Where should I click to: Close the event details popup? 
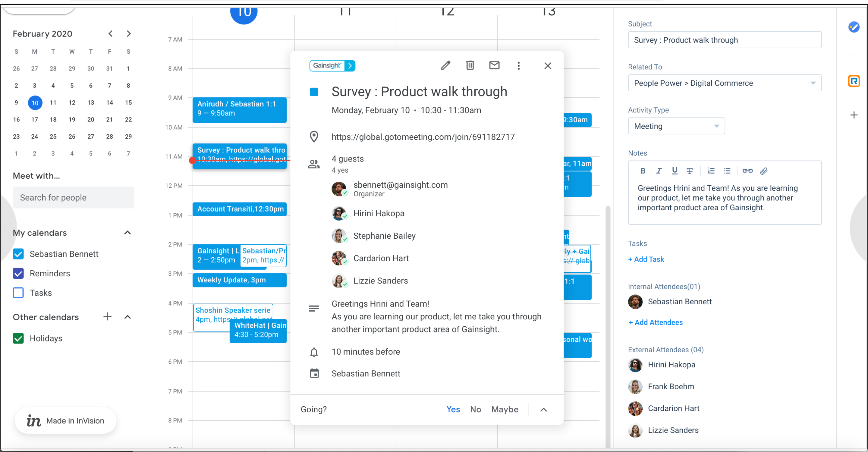tap(548, 66)
